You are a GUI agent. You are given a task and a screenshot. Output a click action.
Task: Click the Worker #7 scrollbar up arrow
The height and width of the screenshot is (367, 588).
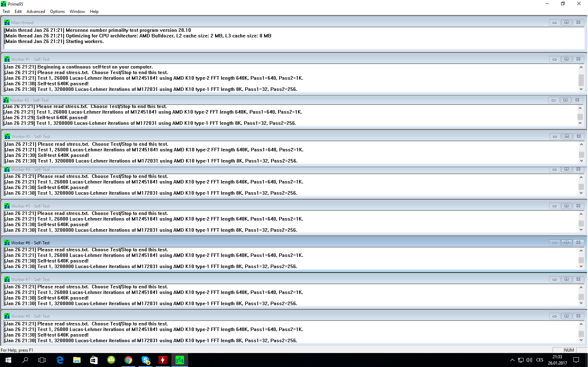tap(581, 287)
